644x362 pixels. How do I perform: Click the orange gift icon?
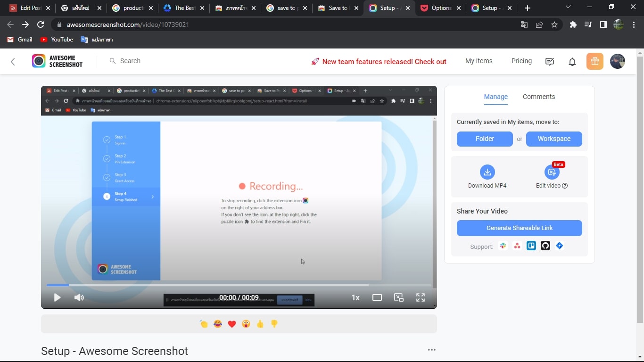(594, 61)
